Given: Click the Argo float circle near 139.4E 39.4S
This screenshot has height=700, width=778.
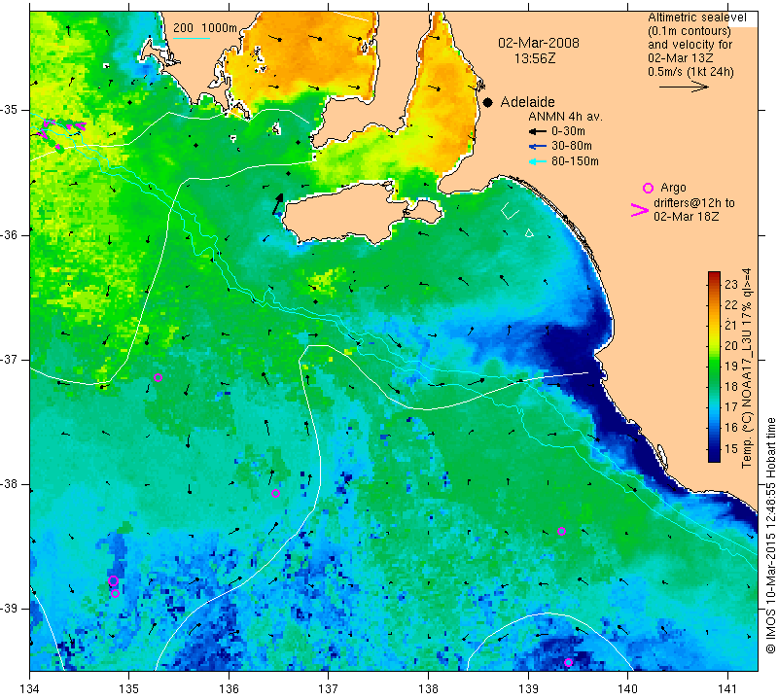Looking at the screenshot, I should pyautogui.click(x=569, y=662).
